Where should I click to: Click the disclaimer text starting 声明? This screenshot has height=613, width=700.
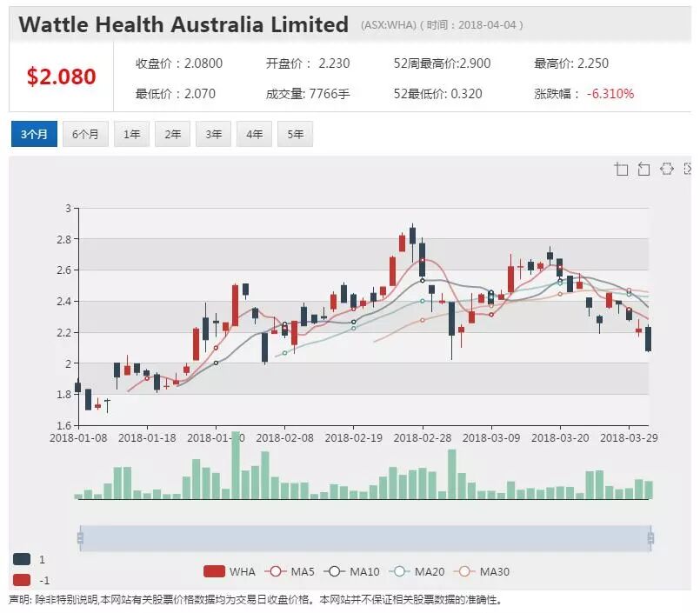(x=256, y=600)
